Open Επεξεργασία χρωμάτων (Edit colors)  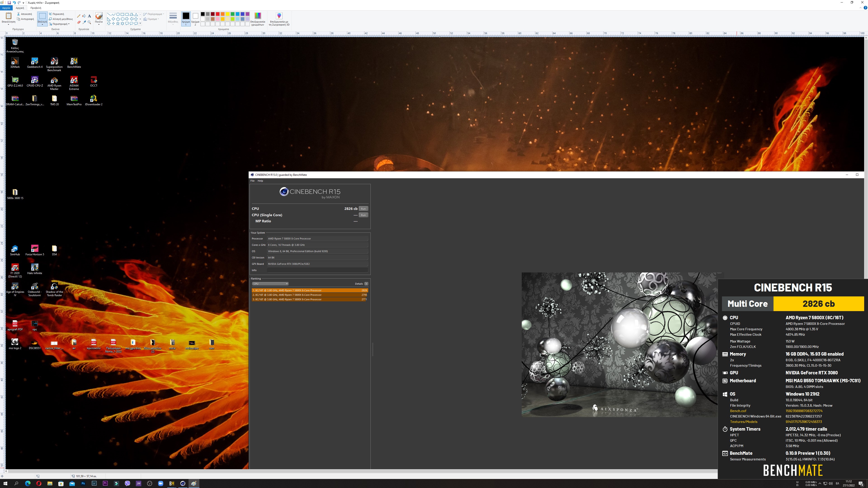pyautogui.click(x=258, y=19)
